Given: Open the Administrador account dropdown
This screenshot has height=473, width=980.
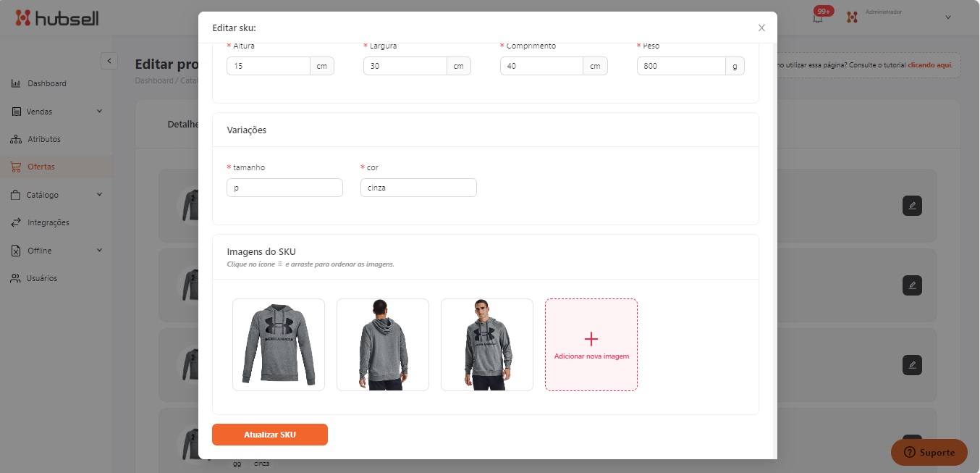Looking at the screenshot, I should pos(947,17).
